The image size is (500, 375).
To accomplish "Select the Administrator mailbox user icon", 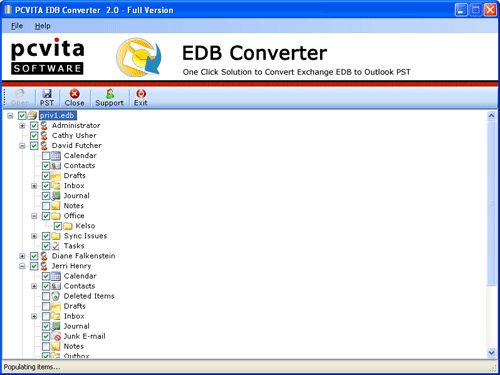I will click(x=44, y=126).
